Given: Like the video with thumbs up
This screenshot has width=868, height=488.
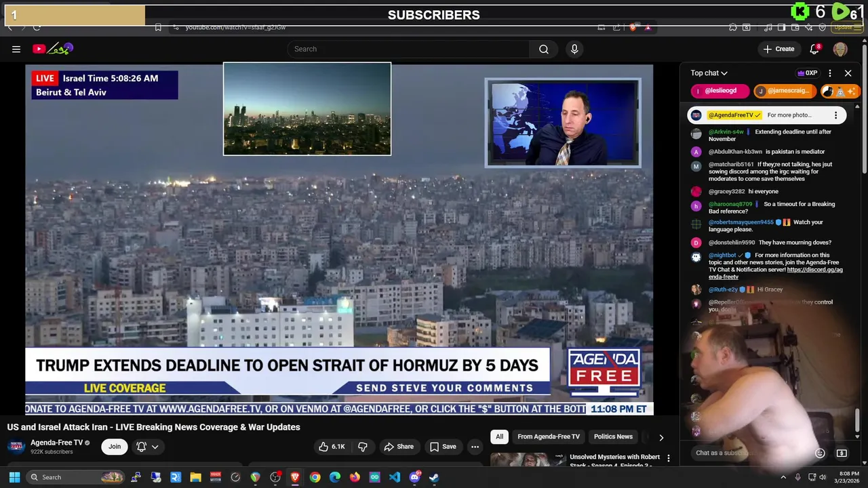Looking at the screenshot, I should (332, 447).
